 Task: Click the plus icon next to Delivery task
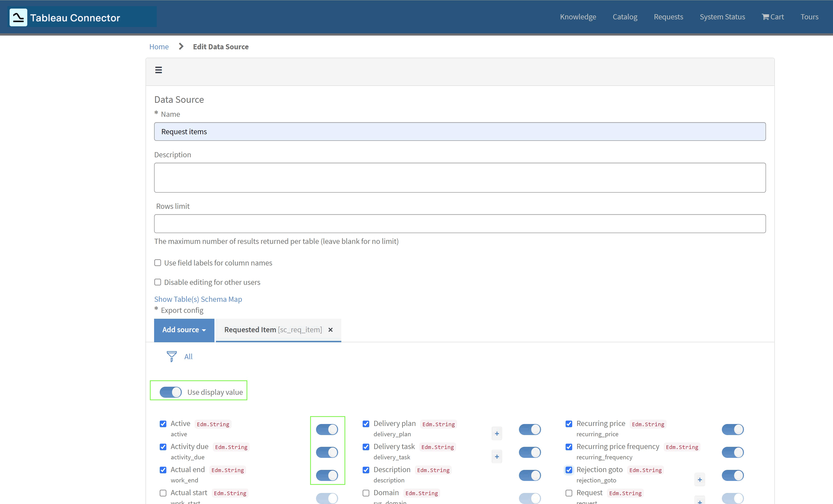tap(496, 456)
